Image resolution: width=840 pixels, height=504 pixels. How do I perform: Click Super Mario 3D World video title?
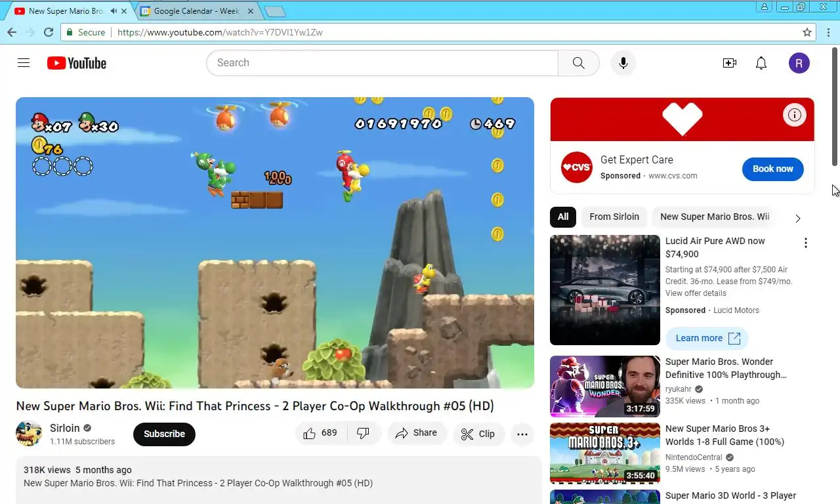730,496
